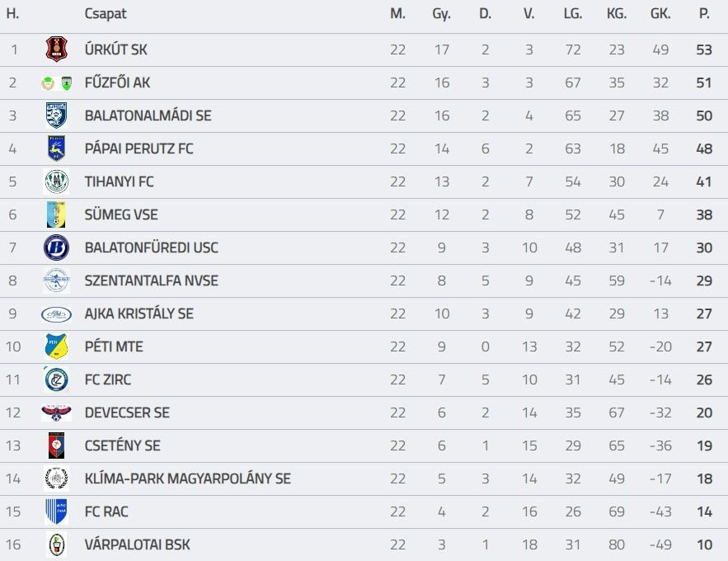Sort by the Csapat column header

pyautogui.click(x=106, y=14)
